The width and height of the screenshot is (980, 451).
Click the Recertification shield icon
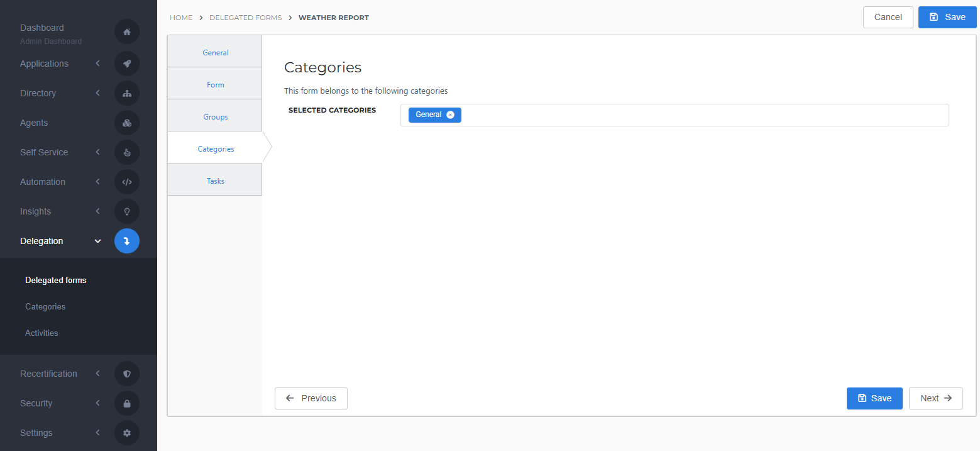126,373
